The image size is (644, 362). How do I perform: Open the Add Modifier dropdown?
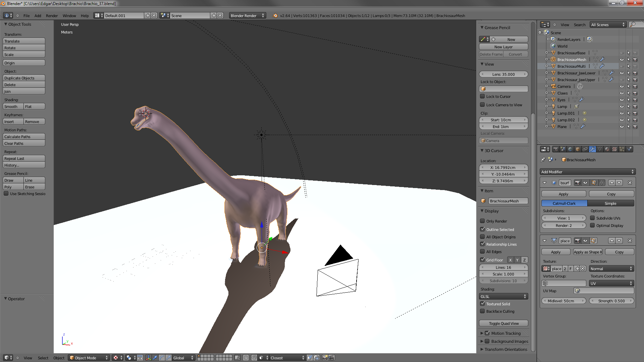pyautogui.click(x=588, y=172)
